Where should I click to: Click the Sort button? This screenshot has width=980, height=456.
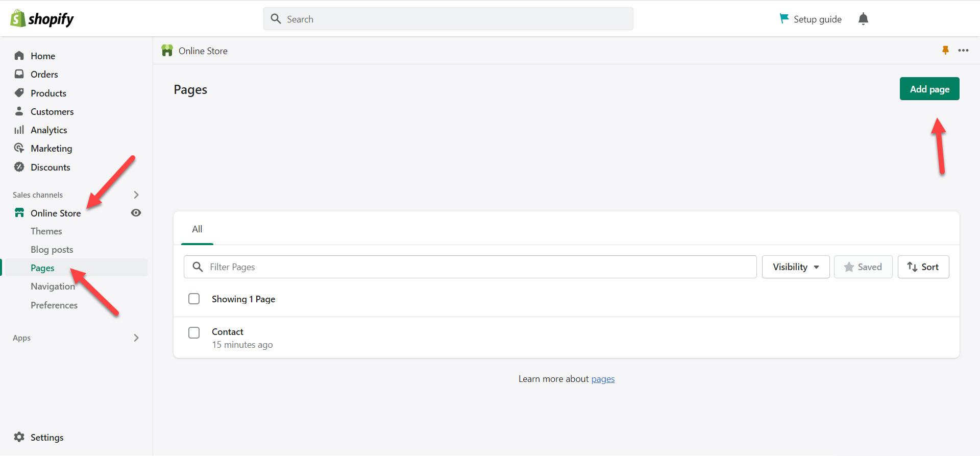click(923, 267)
